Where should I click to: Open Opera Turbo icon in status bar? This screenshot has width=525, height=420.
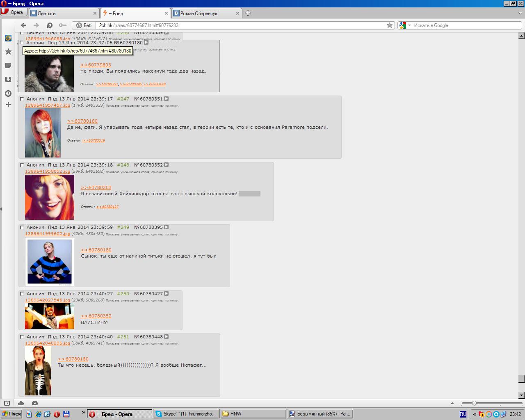tap(35, 403)
